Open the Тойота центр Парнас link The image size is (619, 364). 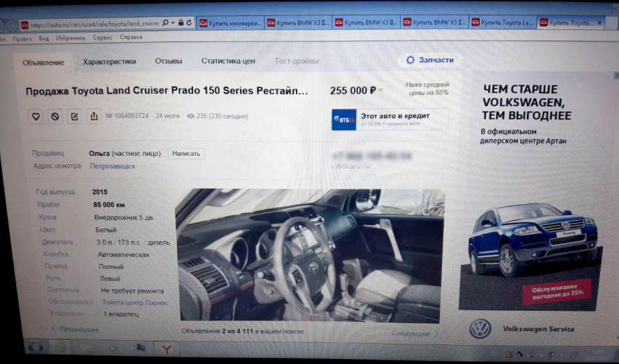134,303
